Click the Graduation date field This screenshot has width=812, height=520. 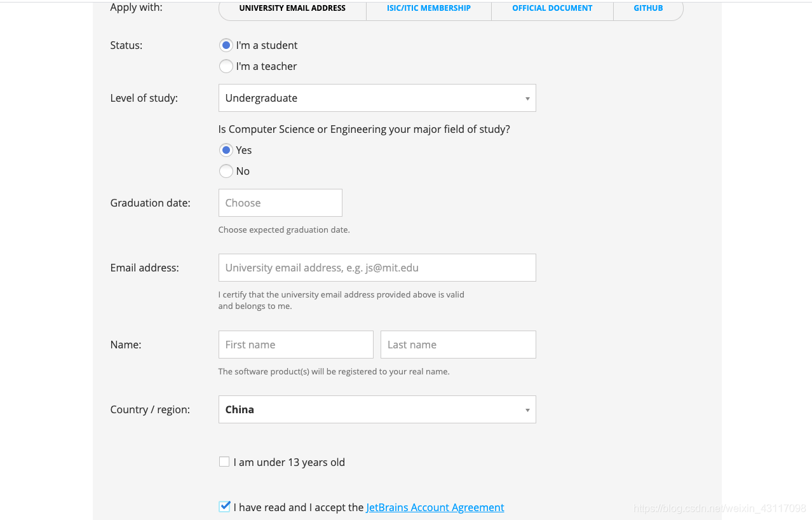coord(280,203)
